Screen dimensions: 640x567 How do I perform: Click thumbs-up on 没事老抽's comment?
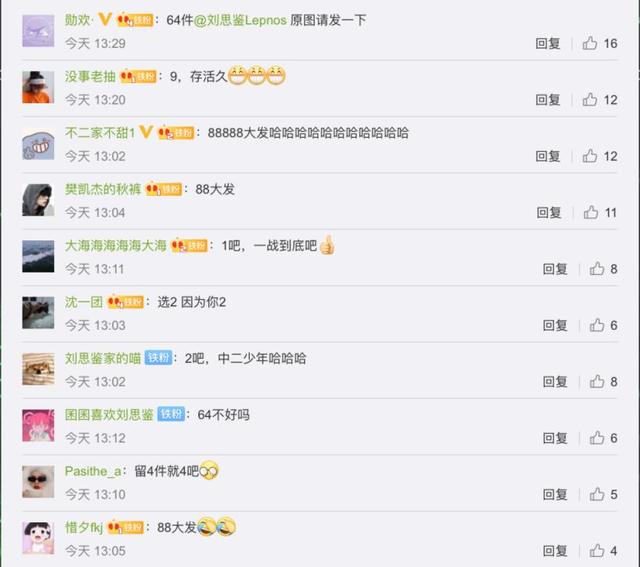click(590, 99)
